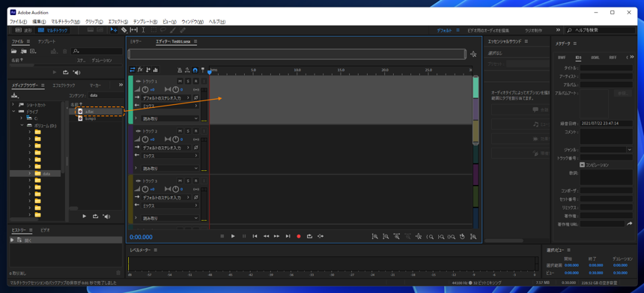Click the zoom full navigator icon beside the overview bar
This screenshot has height=293, width=644.
pyautogui.click(x=473, y=54)
